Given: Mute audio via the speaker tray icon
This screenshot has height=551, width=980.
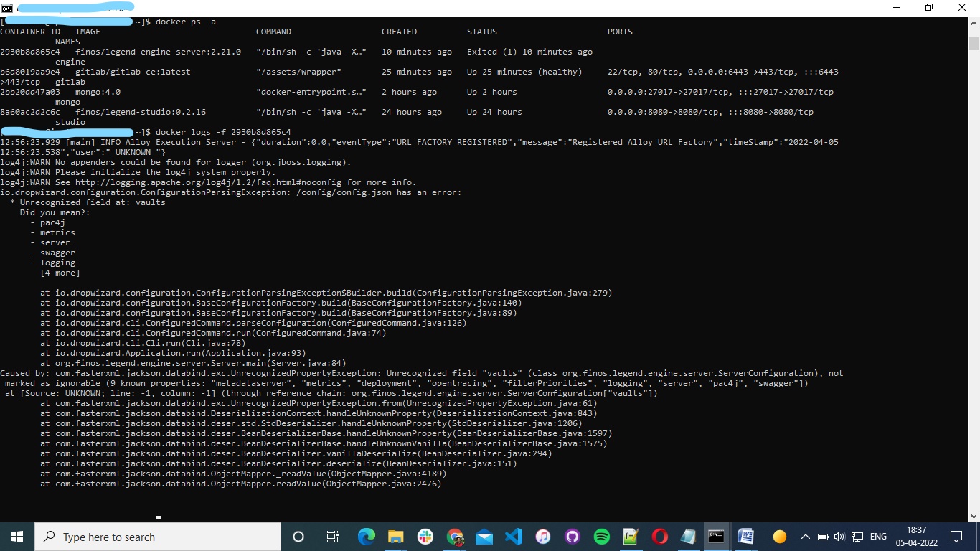Looking at the screenshot, I should (839, 536).
